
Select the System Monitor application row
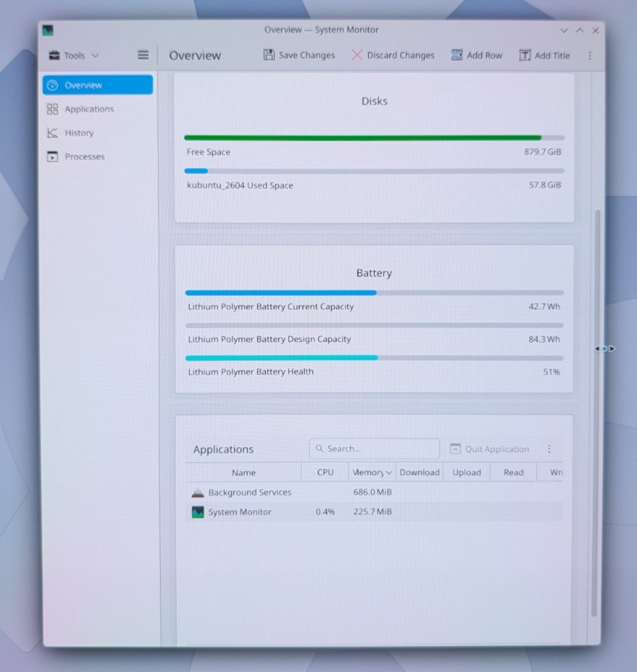coord(374,512)
